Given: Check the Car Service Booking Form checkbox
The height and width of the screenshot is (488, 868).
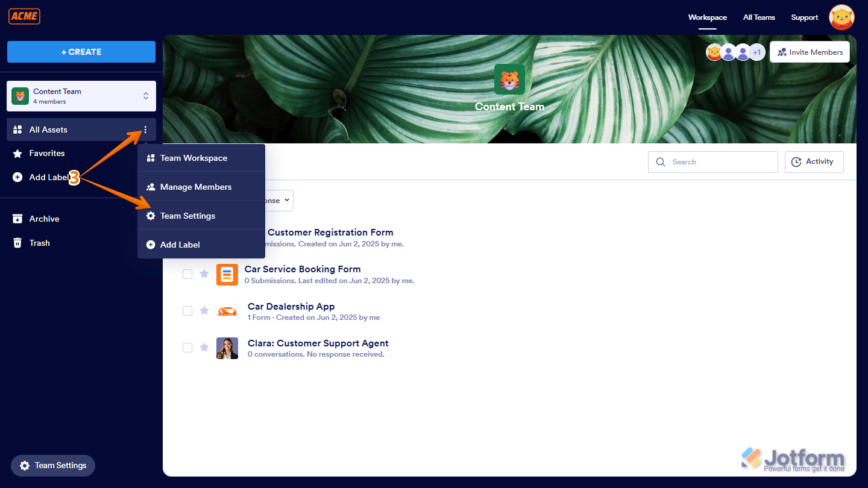Looking at the screenshot, I should tap(187, 274).
